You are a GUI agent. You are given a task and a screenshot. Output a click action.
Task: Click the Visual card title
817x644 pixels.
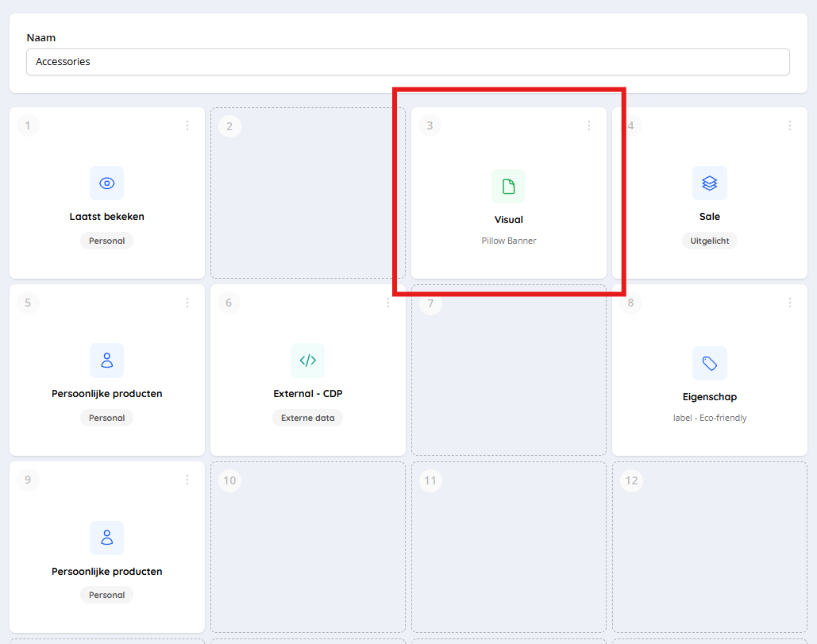pos(508,220)
